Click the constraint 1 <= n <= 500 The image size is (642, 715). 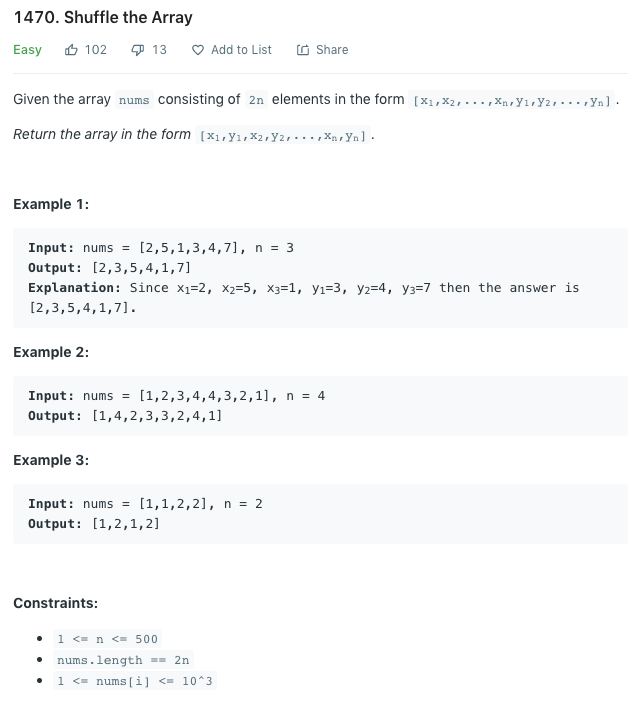(108, 639)
